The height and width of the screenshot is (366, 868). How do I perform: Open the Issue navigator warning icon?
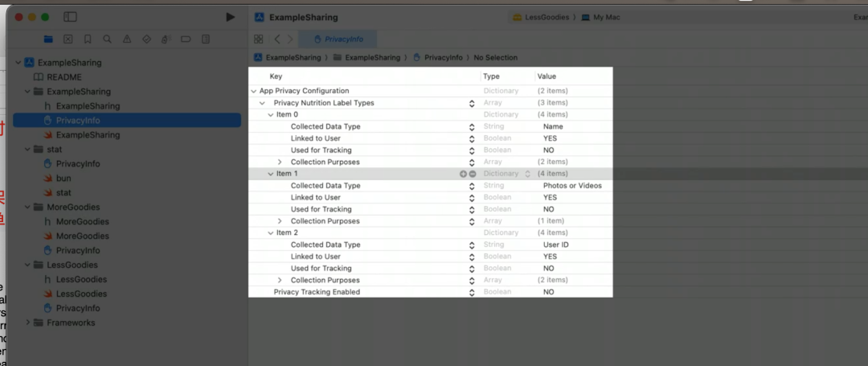127,39
